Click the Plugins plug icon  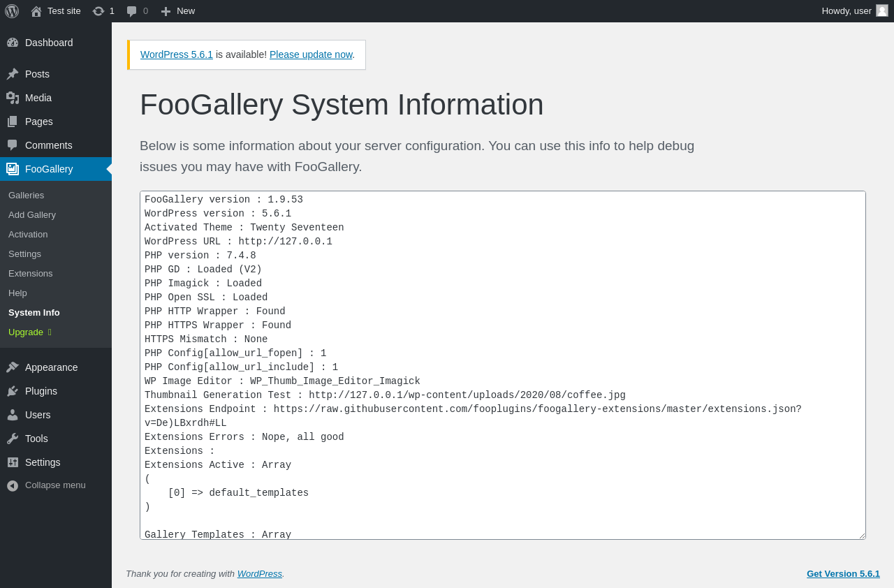tap(13, 391)
